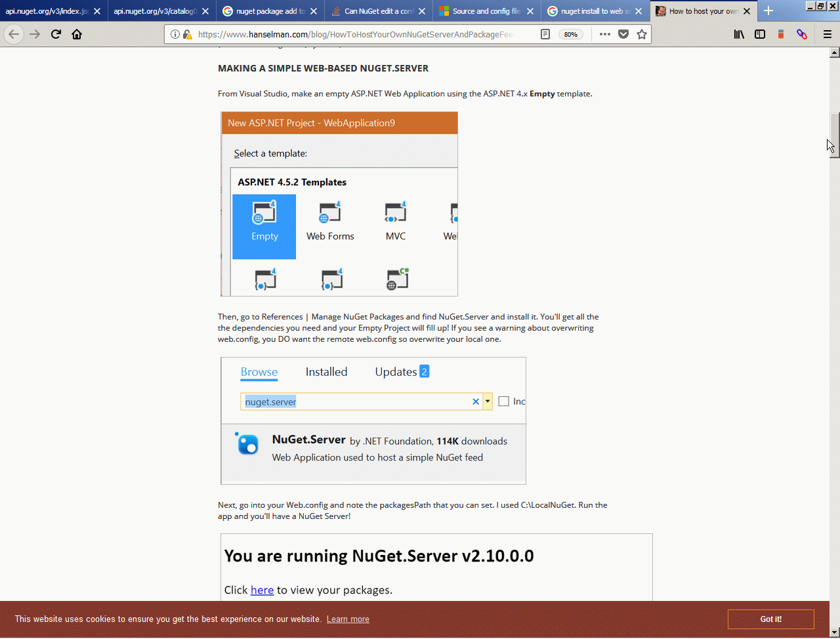Click the padlock warning icon in the address bar
This screenshot has height=639, width=840.
(188, 34)
